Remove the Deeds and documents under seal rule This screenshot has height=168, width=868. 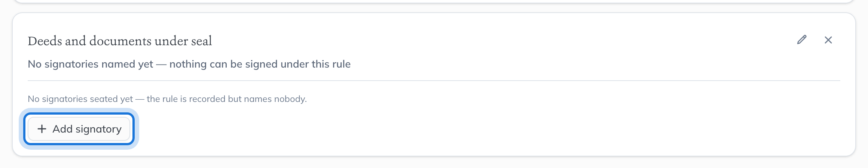[x=828, y=40]
